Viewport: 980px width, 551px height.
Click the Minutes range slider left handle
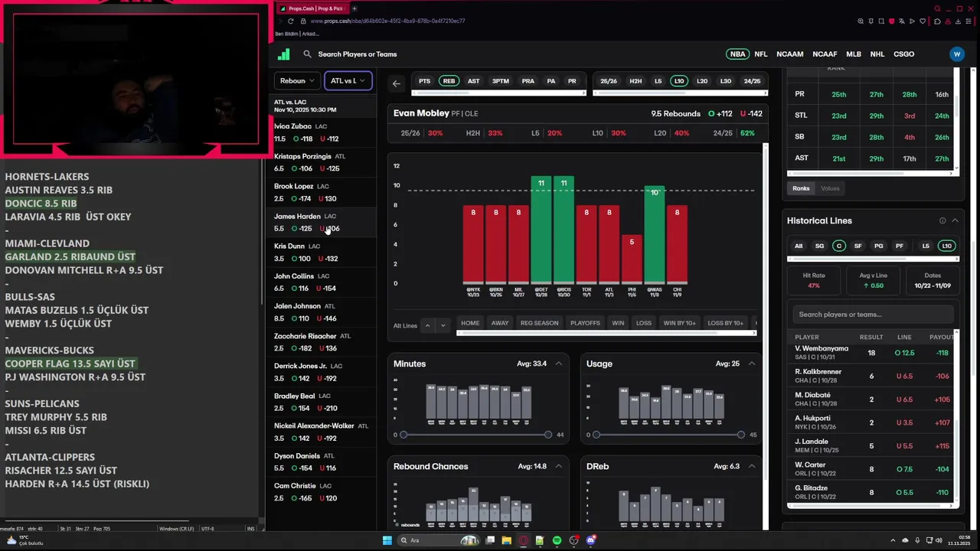tap(403, 435)
